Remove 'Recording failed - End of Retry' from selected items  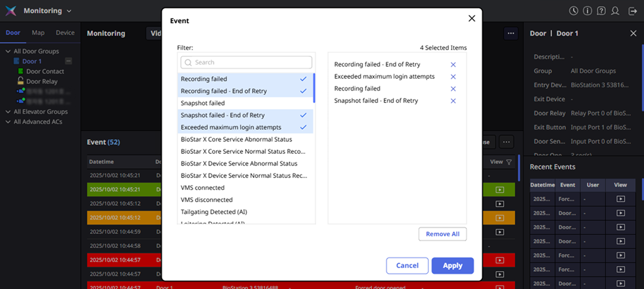point(453,64)
